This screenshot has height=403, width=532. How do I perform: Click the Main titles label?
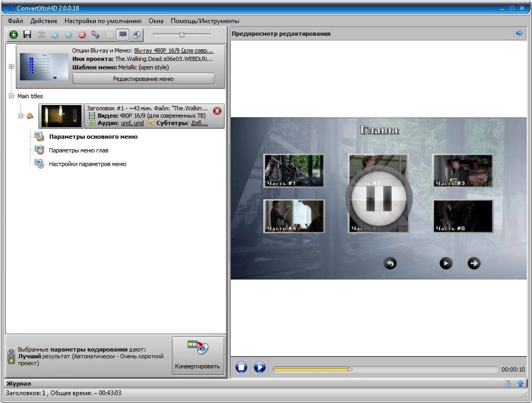click(30, 96)
